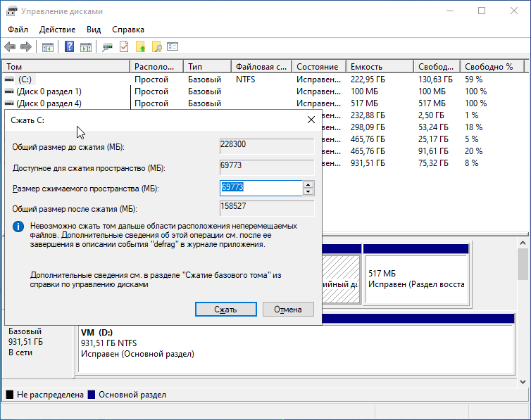This screenshot has width=531, height=420.
Task: Click the 53,24 ГБ free space cell
Action: (x=433, y=127)
